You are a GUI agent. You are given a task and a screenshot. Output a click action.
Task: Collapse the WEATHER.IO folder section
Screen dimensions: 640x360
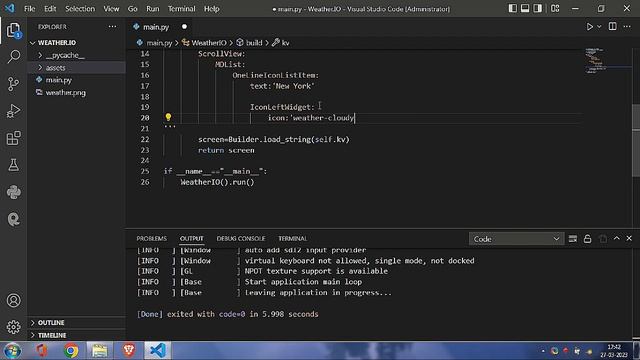coord(77,42)
